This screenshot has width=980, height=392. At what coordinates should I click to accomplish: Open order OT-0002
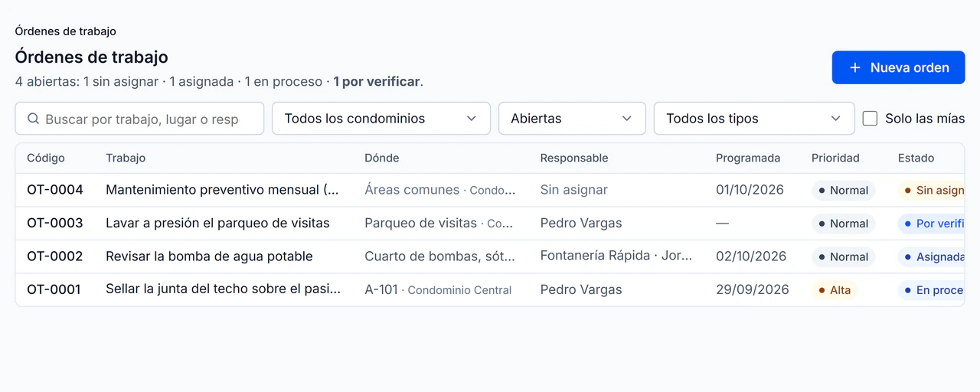pyautogui.click(x=55, y=256)
